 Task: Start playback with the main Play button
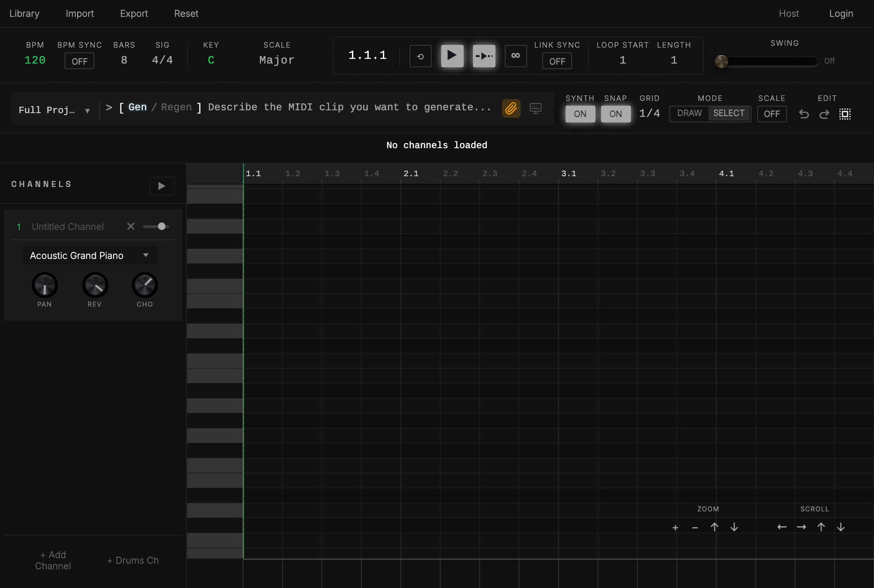click(x=452, y=56)
